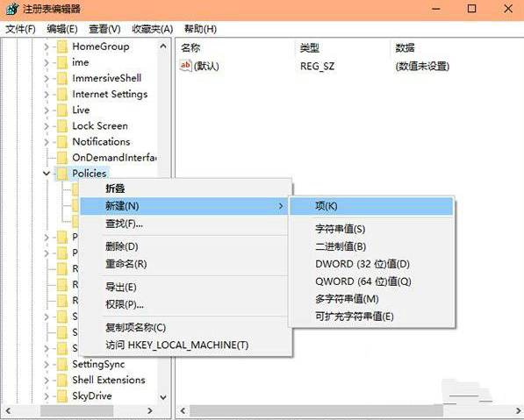Click the Live folder icon
The width and height of the screenshot is (524, 420).
click(x=62, y=110)
